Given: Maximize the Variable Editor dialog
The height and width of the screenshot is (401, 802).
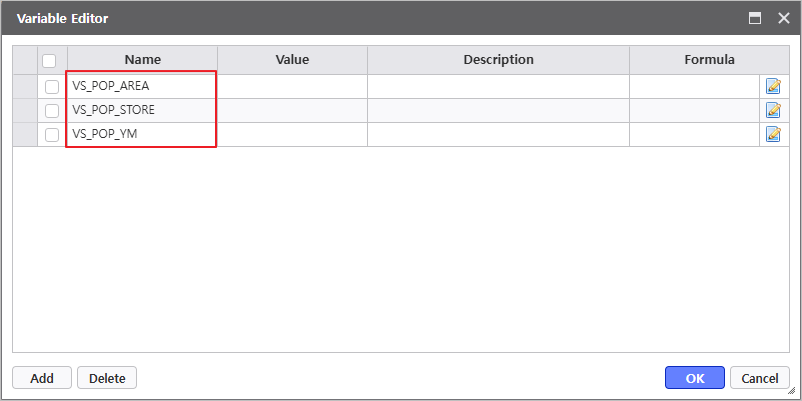Looking at the screenshot, I should pyautogui.click(x=756, y=18).
